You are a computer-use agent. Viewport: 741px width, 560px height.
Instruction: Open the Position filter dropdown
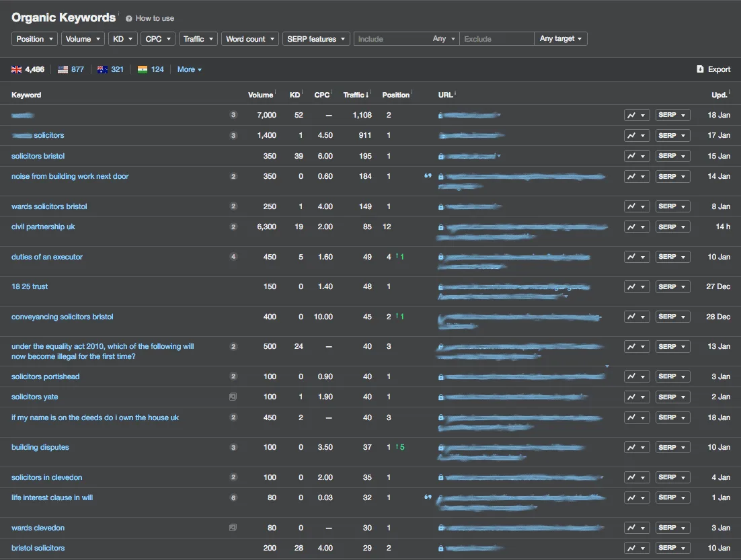click(34, 39)
